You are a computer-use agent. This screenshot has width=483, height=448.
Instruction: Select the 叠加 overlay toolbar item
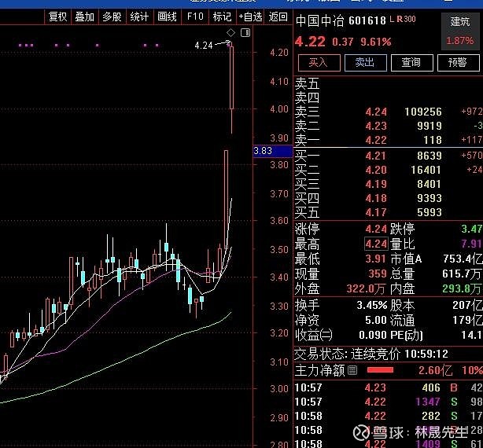[x=85, y=17]
